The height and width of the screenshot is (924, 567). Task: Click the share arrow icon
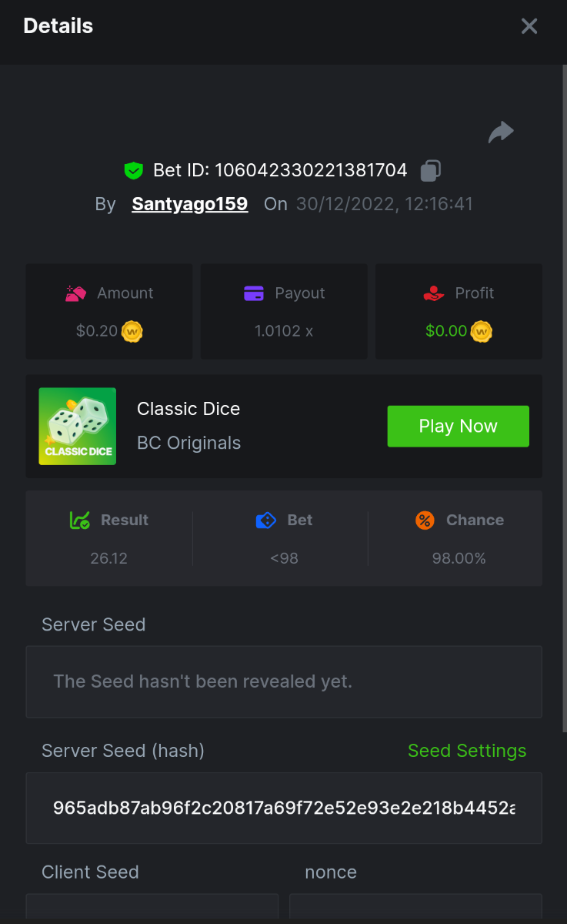coord(501,132)
